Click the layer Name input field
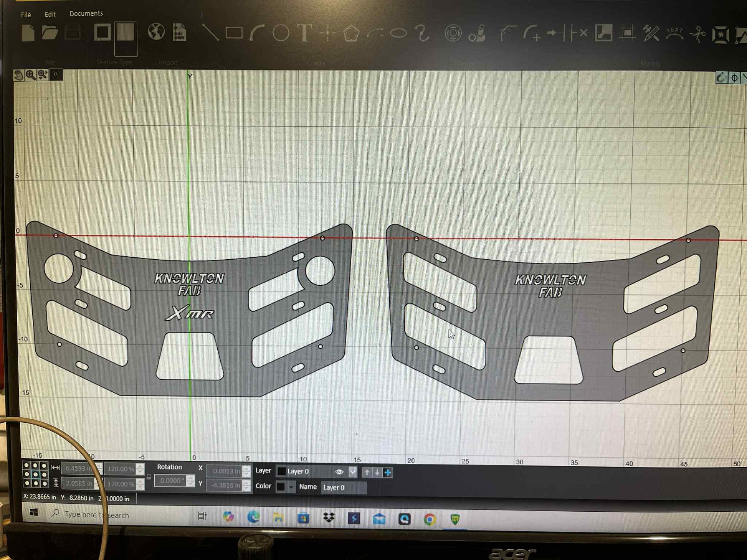The image size is (747, 560). (343, 488)
